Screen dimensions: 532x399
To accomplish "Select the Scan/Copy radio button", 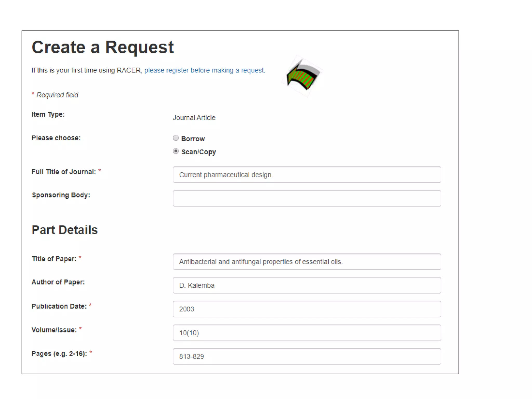I will (176, 151).
